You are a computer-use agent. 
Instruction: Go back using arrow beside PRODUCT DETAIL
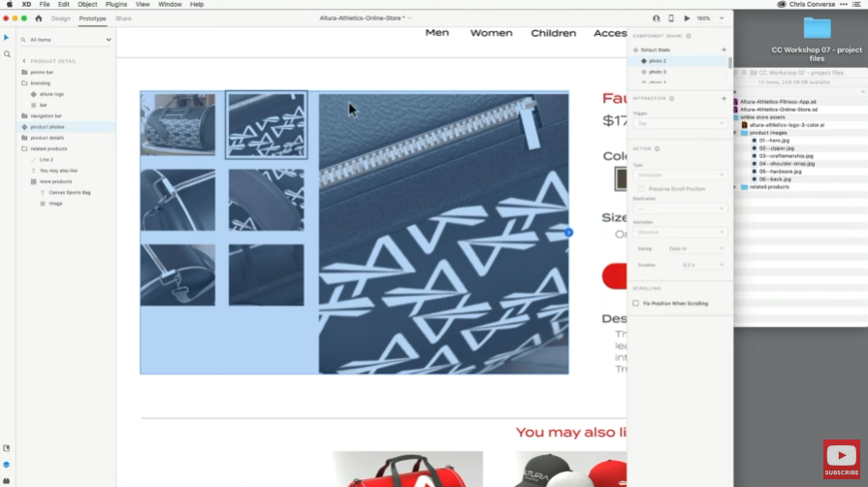pos(24,61)
